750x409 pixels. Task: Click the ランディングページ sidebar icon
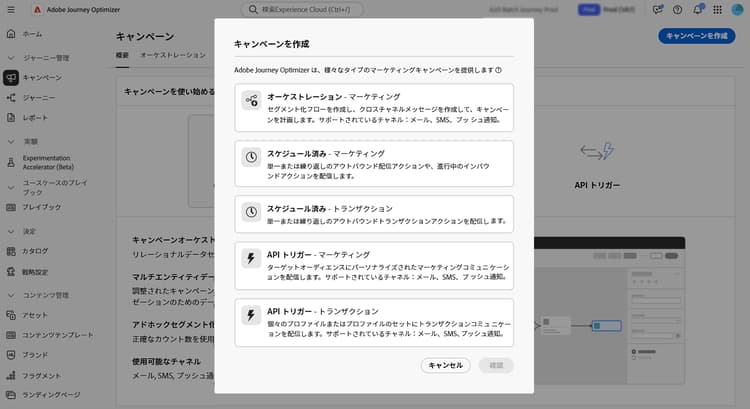pos(11,395)
